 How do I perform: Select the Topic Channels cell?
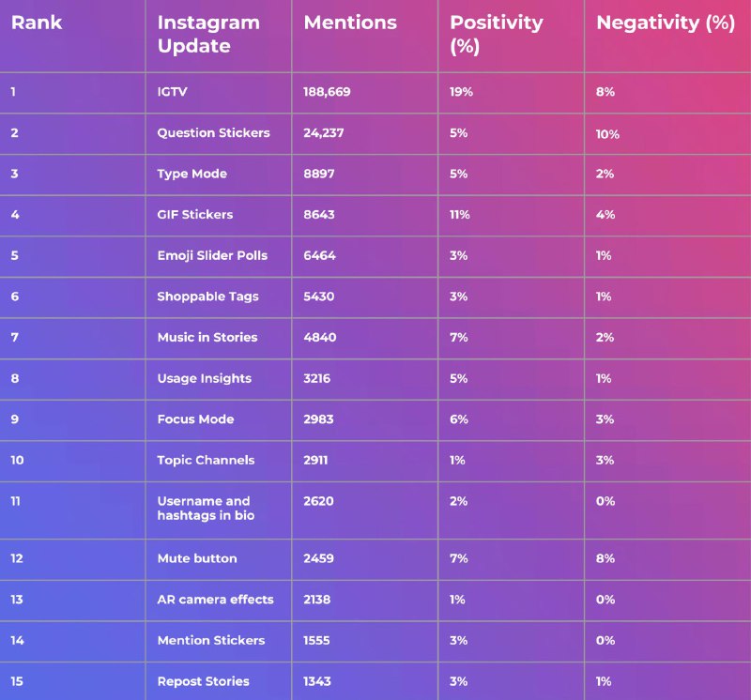click(206, 460)
